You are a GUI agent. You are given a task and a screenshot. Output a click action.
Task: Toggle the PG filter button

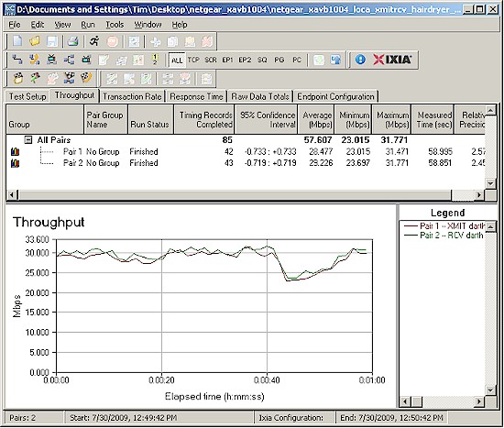pyautogui.click(x=279, y=60)
